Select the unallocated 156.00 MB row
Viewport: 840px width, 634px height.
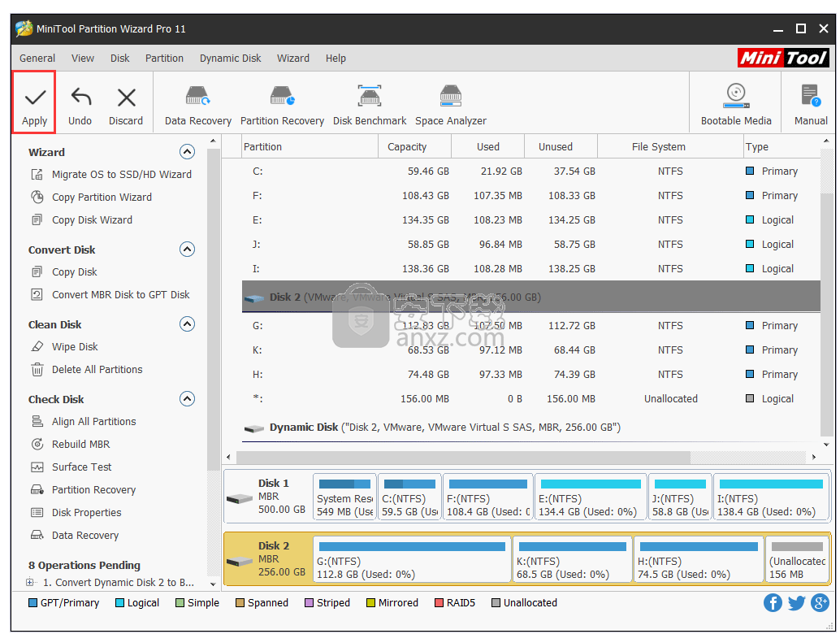click(x=530, y=399)
